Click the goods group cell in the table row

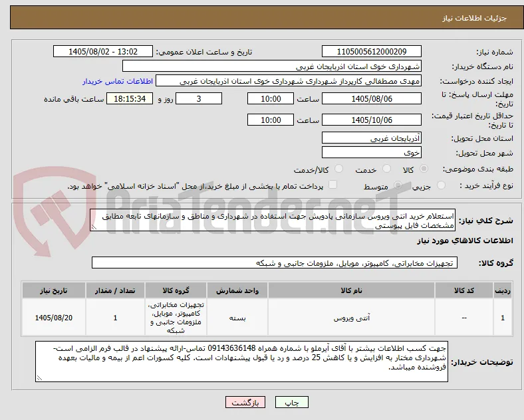pos(176,318)
